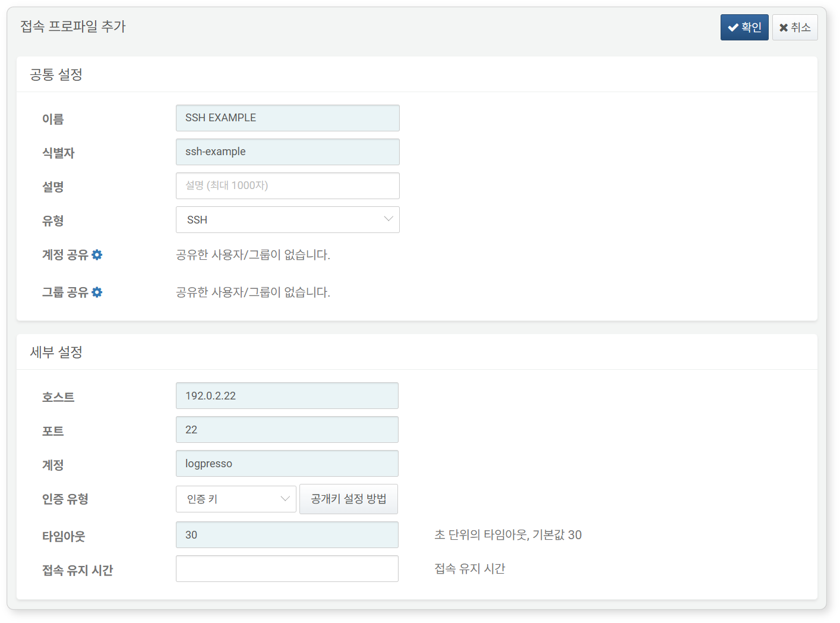Click the 접속 프로파일 추가 dialog title
The height and width of the screenshot is (623, 840).
(x=73, y=26)
